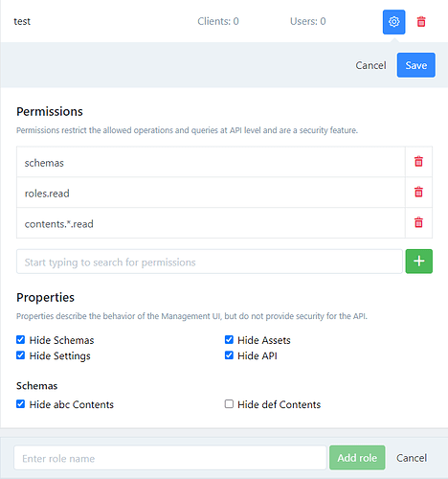Image resolution: width=448 pixels, height=479 pixels.
Task: Enable Hide def Contents checkbox
Action: 229,404
